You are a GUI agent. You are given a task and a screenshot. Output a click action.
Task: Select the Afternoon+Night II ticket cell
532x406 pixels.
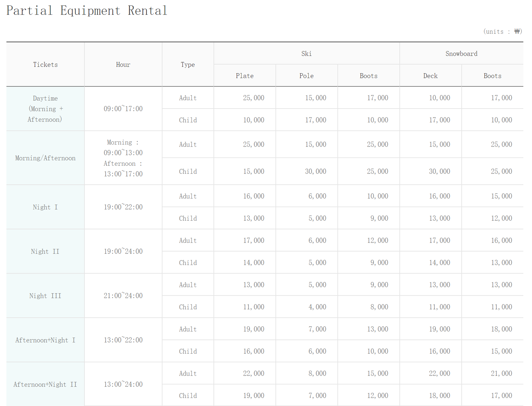click(x=45, y=384)
